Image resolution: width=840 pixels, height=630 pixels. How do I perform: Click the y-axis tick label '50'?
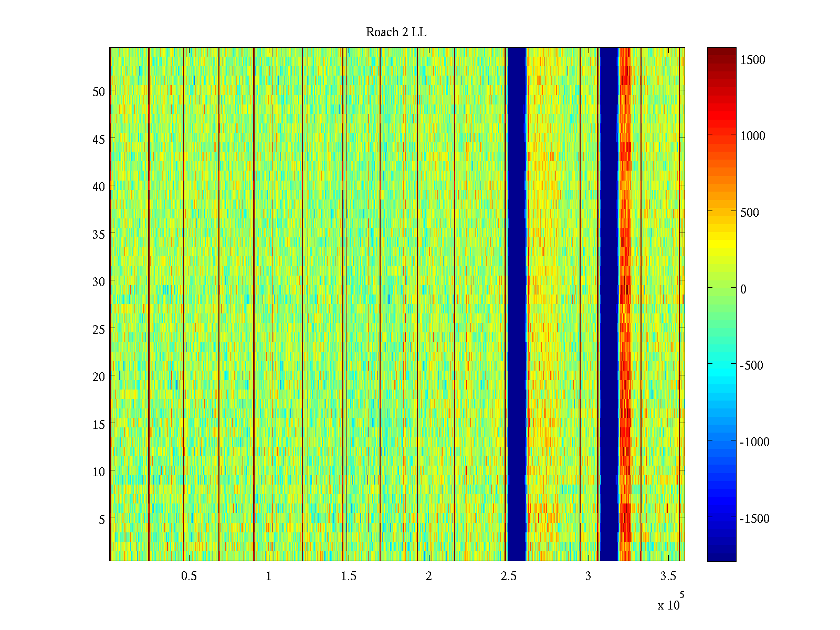coord(99,91)
